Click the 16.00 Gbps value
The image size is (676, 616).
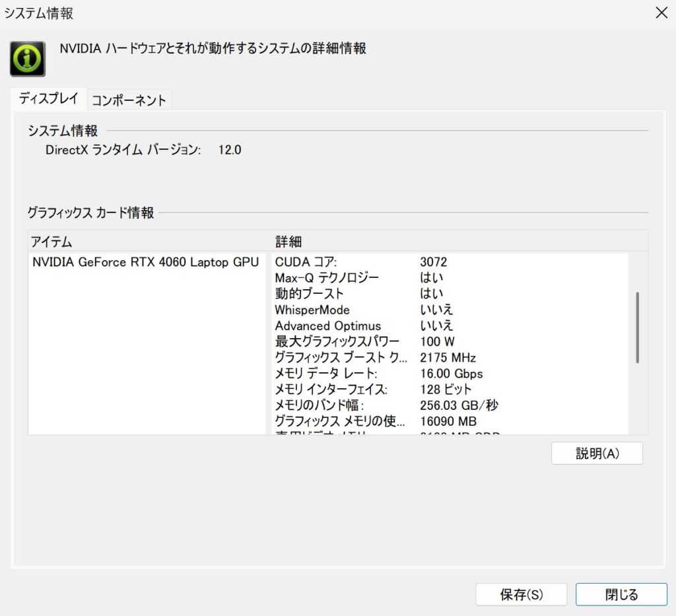coord(452,373)
